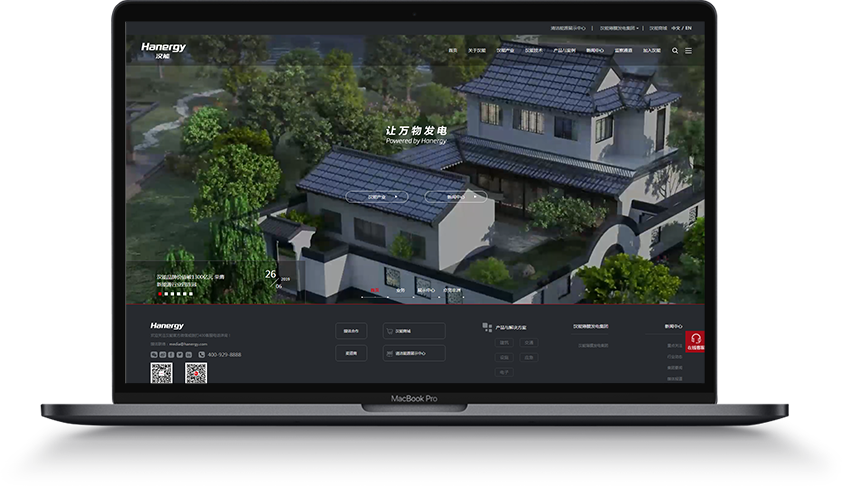Click the Hanergy logo in the top header
Image resolution: width=842 pixels, height=486 pixels.
click(x=163, y=50)
